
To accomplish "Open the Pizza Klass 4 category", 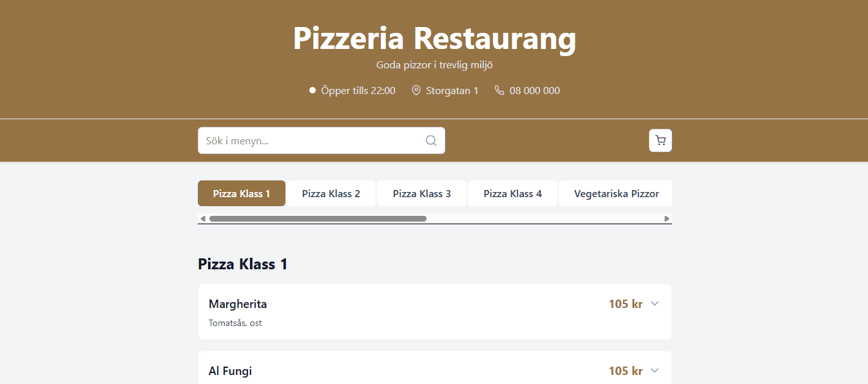I will coord(512,193).
